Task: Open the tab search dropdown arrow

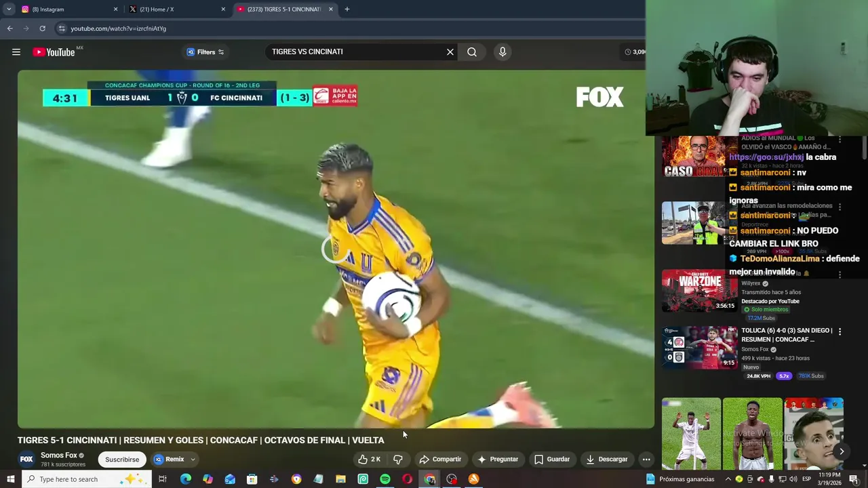Action: point(9,9)
